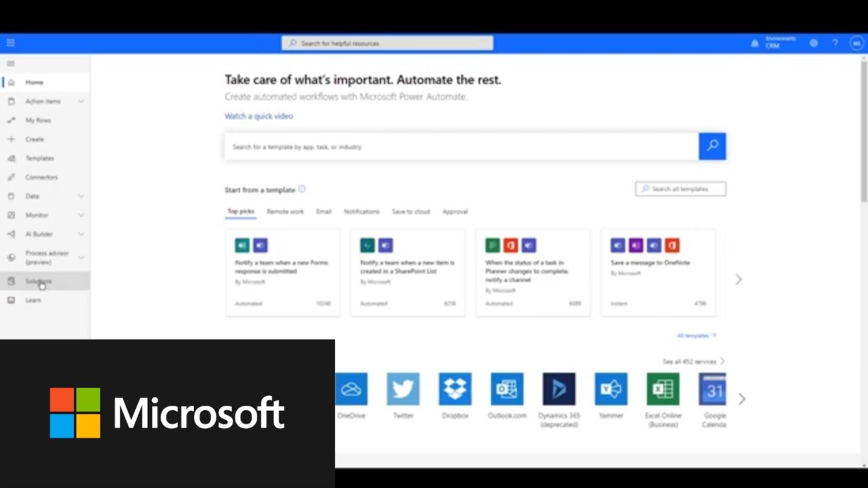Click the See all 452 services link
Viewport: 868px width, 488px height.
[694, 361]
